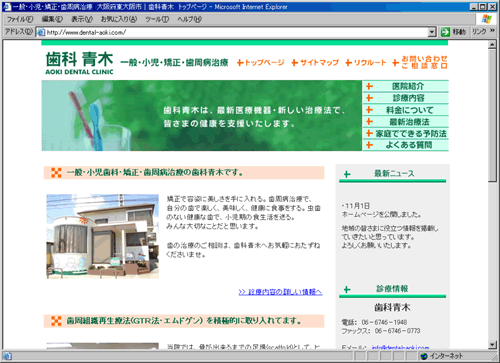The width and height of the screenshot is (500, 363).
Task: Click the status bar page icon
Action: (7, 356)
